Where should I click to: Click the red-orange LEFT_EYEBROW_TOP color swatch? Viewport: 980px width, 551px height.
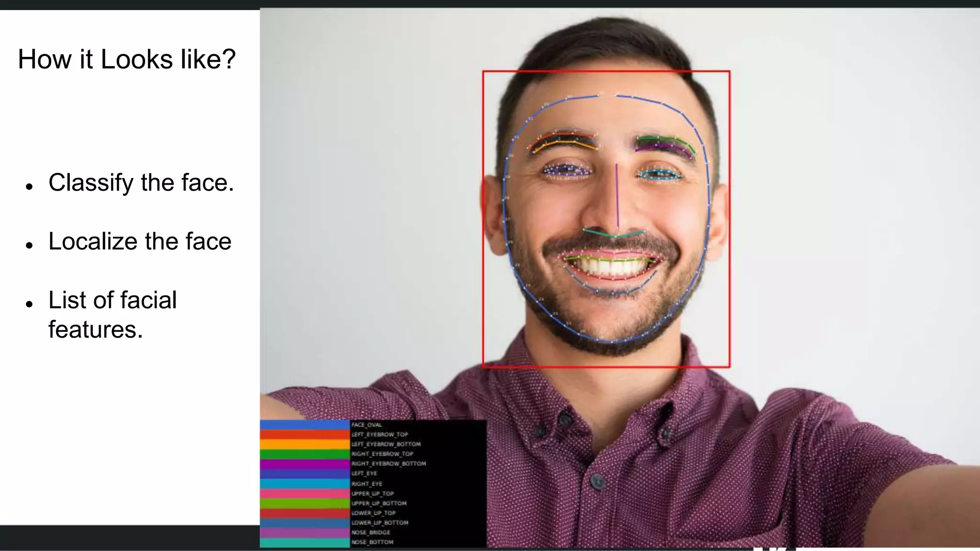305,434
